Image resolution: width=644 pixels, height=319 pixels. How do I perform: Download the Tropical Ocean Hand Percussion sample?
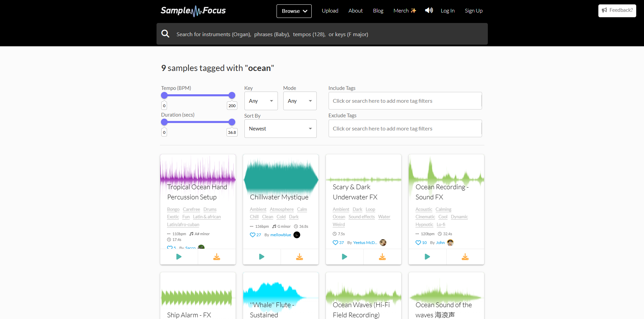(x=217, y=257)
